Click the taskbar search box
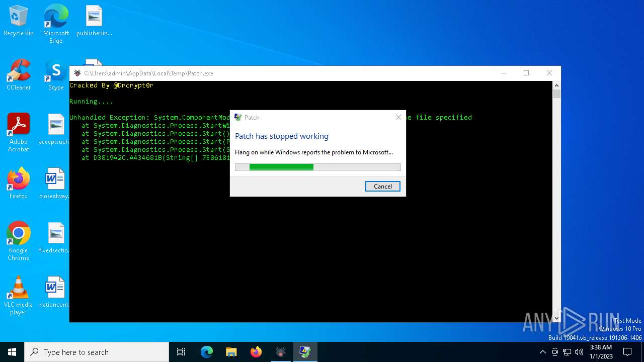This screenshot has height=362, width=644. pos(97,352)
